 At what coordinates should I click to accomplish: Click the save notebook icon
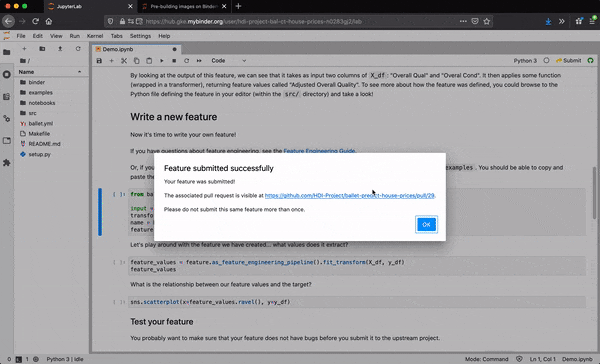(99, 60)
